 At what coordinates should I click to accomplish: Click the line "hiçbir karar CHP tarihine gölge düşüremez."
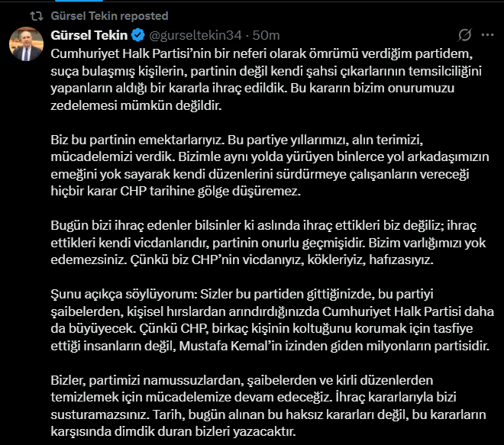[176, 191]
